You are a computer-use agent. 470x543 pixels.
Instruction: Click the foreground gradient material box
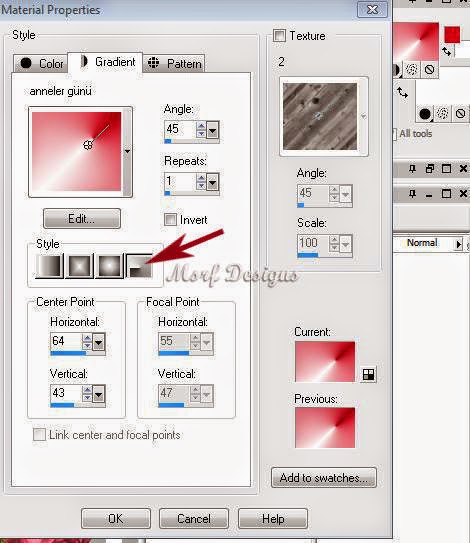[x=416, y=42]
